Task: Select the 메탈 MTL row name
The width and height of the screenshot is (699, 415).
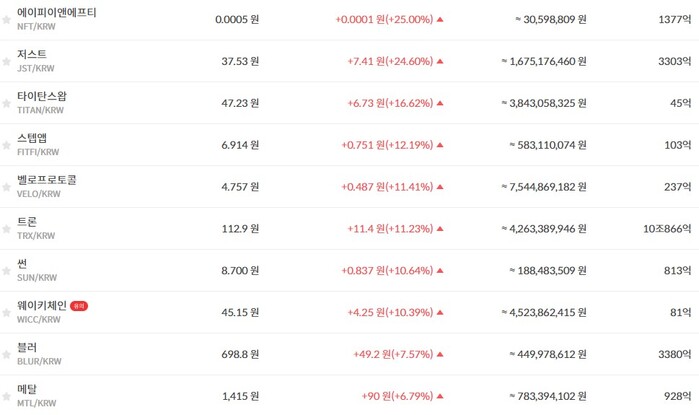Action: pos(27,390)
